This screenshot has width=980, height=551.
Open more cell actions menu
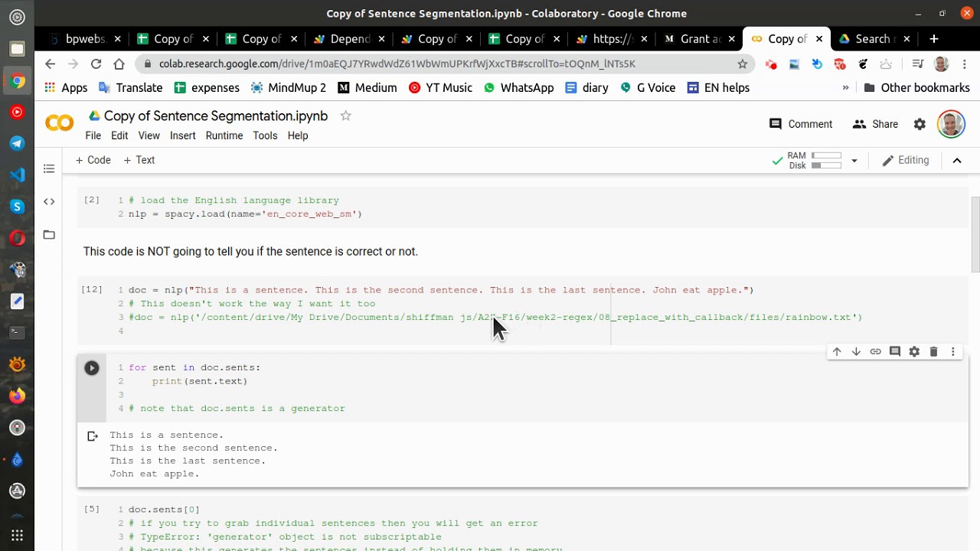(953, 351)
